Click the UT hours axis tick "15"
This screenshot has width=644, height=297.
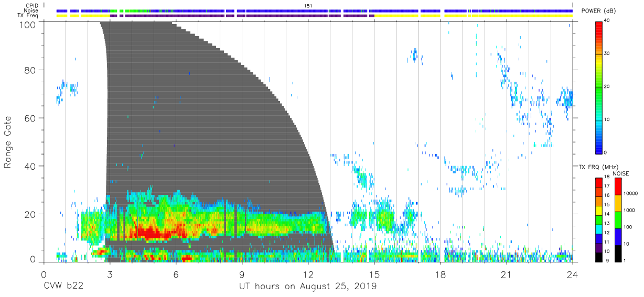pos(374,274)
